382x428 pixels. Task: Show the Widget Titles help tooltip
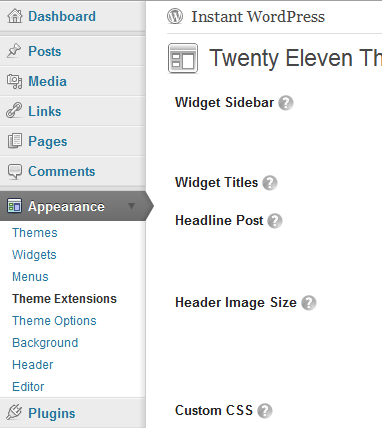click(270, 183)
